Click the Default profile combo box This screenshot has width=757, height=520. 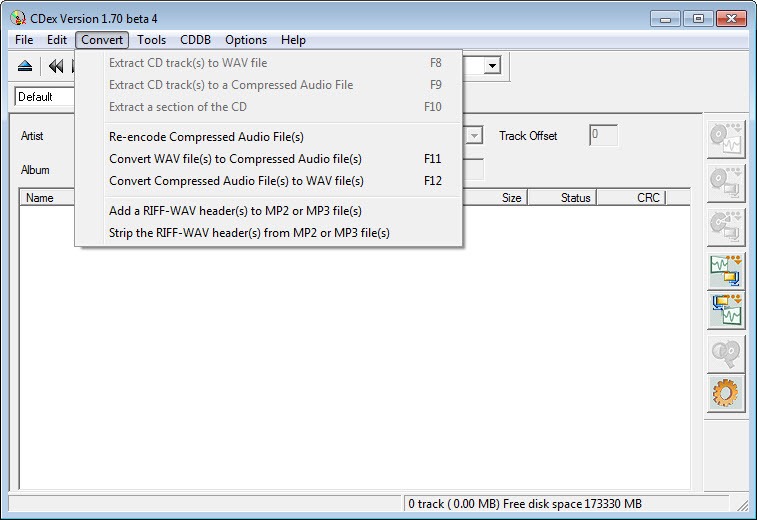point(45,97)
